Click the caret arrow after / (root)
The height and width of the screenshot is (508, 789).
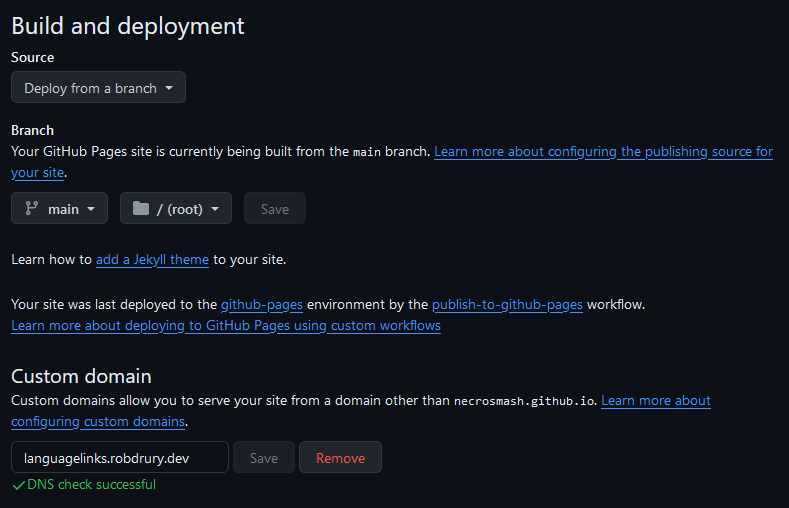(x=215, y=209)
